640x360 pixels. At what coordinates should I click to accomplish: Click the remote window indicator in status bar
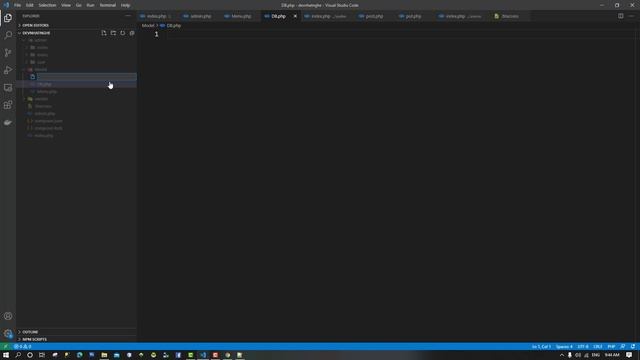[x=5, y=347]
